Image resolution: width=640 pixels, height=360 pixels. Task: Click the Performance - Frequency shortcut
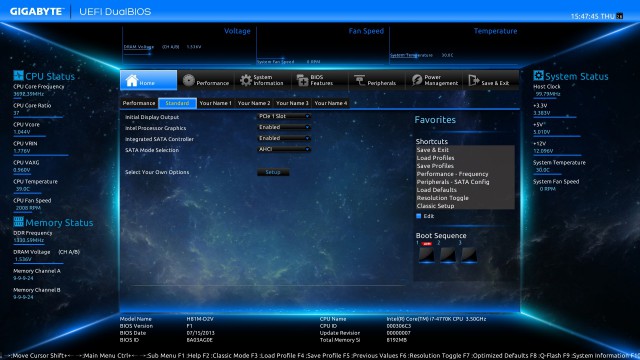(x=452, y=174)
